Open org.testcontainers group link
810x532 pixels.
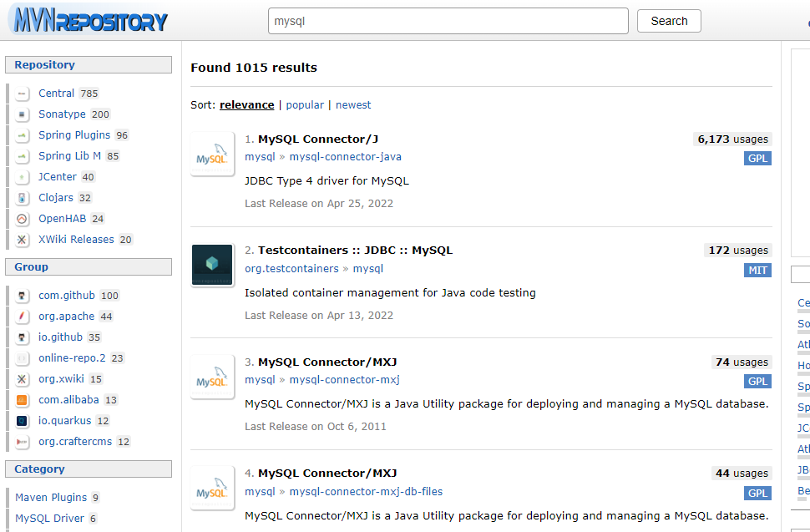pyautogui.click(x=292, y=269)
